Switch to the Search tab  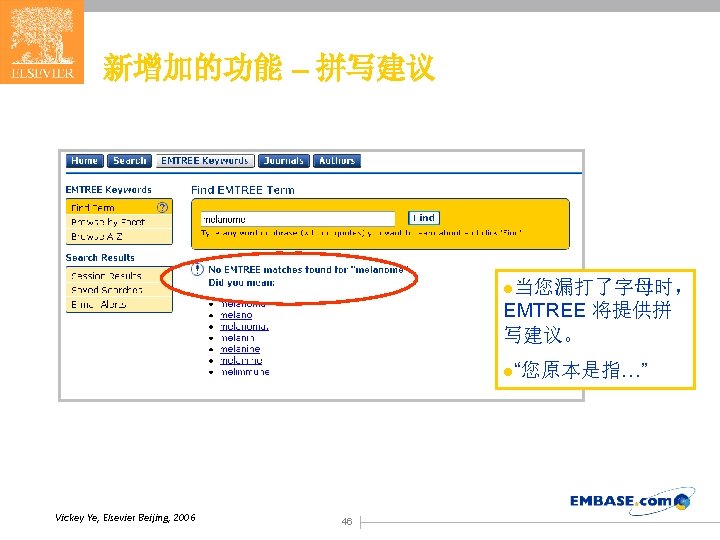pyautogui.click(x=129, y=161)
